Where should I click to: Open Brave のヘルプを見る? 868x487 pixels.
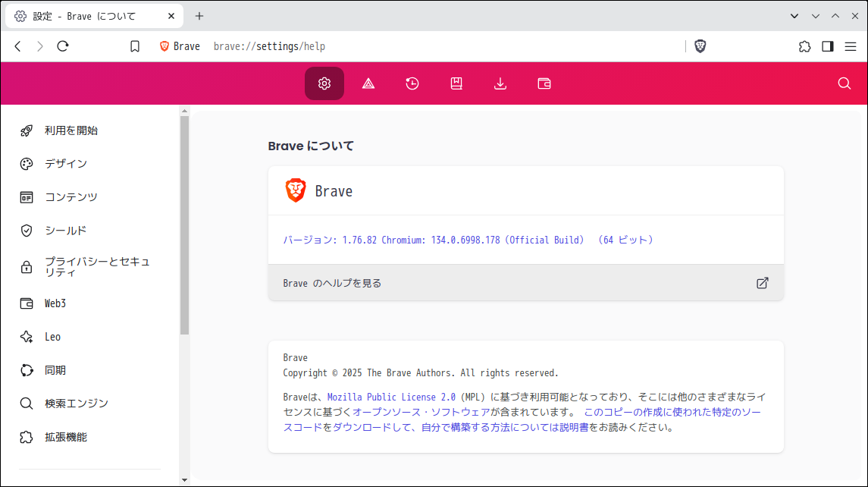[526, 283]
